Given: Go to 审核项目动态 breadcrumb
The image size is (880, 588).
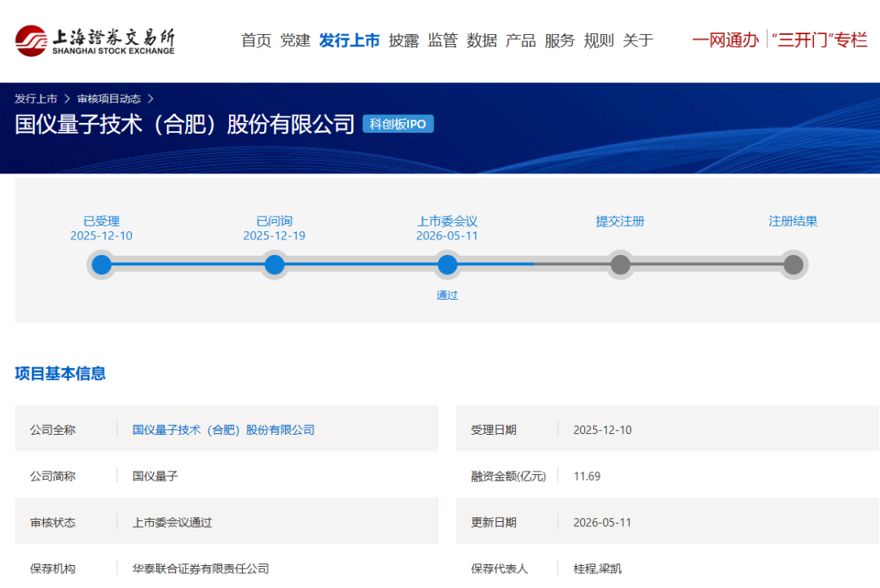Looking at the screenshot, I should pos(109,99).
